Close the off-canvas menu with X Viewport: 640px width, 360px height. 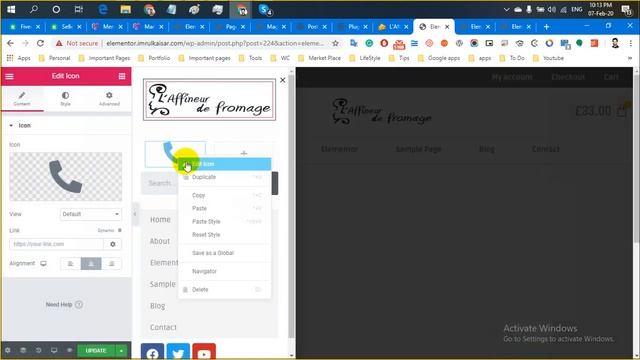282,80
